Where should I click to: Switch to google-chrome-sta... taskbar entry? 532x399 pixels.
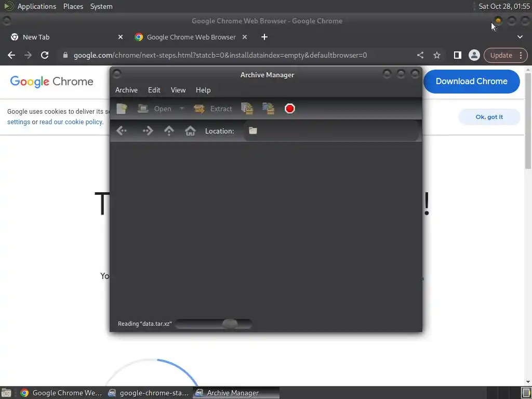tap(149, 393)
